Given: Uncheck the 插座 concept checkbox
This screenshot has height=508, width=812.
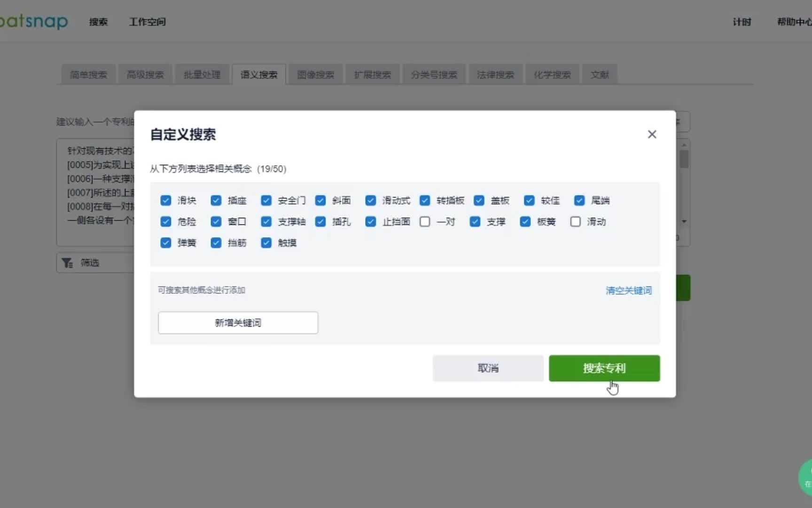Looking at the screenshot, I should pyautogui.click(x=216, y=200).
